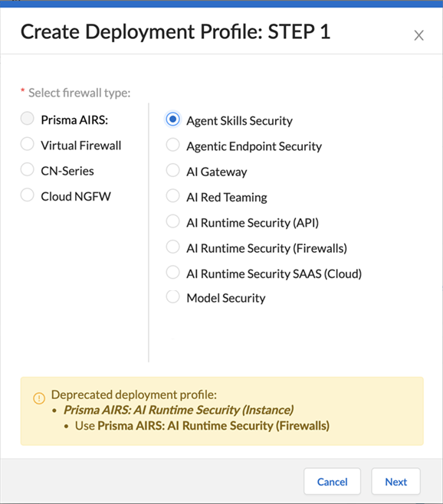Choose AI Runtime Security (Firewalls)
443x504 pixels.
coord(172,247)
